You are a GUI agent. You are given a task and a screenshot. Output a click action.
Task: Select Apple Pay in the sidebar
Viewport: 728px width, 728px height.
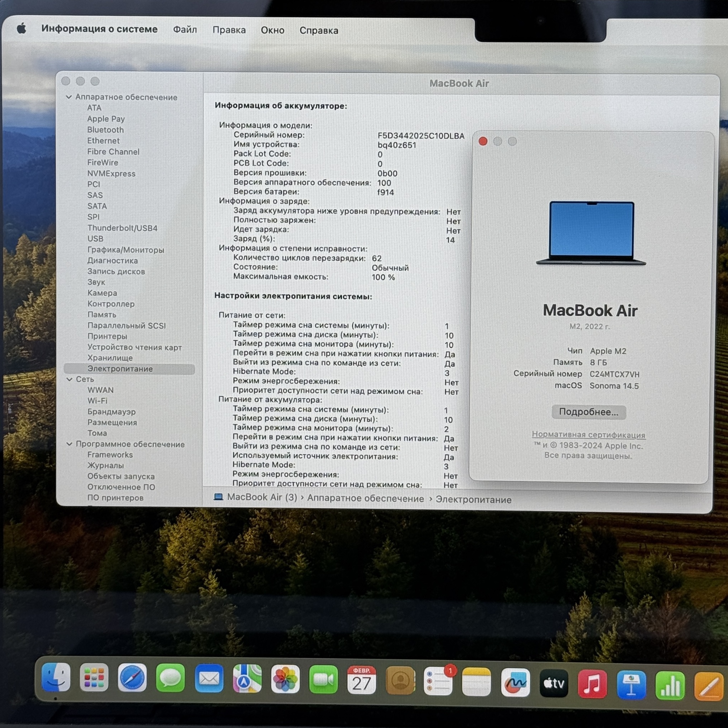[x=106, y=119]
